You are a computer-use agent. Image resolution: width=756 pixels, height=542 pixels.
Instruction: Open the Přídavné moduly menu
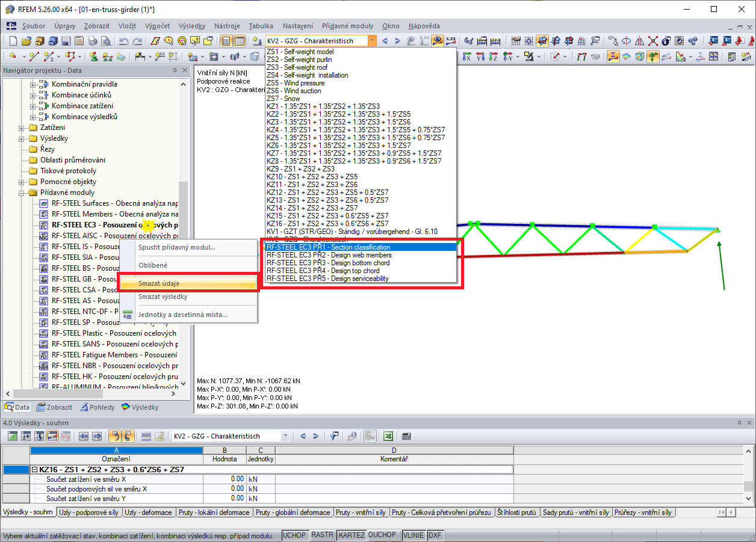(x=348, y=26)
